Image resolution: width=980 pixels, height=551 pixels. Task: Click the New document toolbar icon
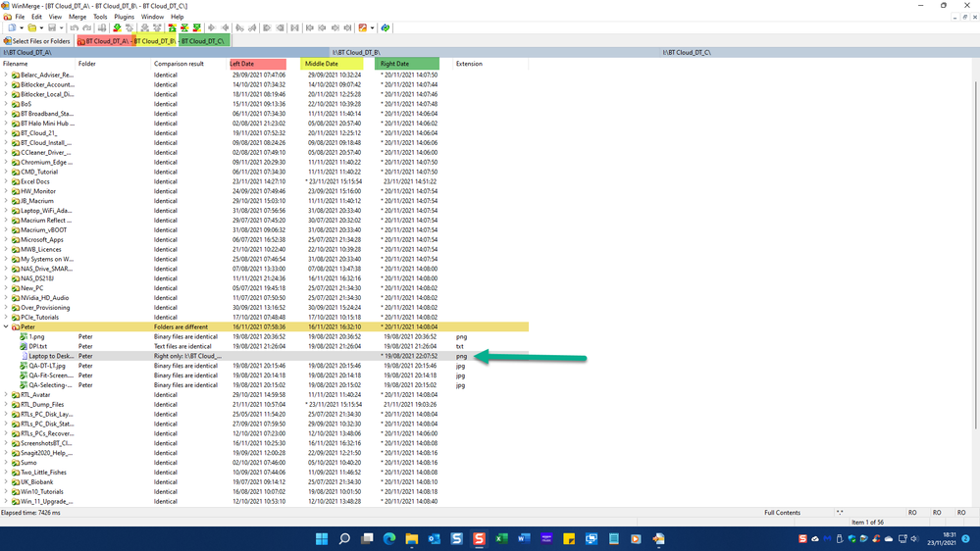coord(10,27)
